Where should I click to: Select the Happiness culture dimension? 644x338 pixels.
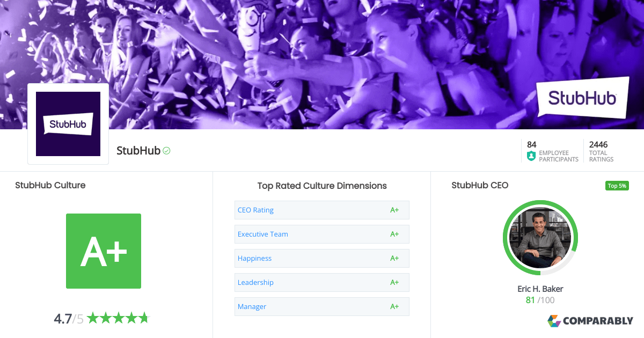pos(321,258)
